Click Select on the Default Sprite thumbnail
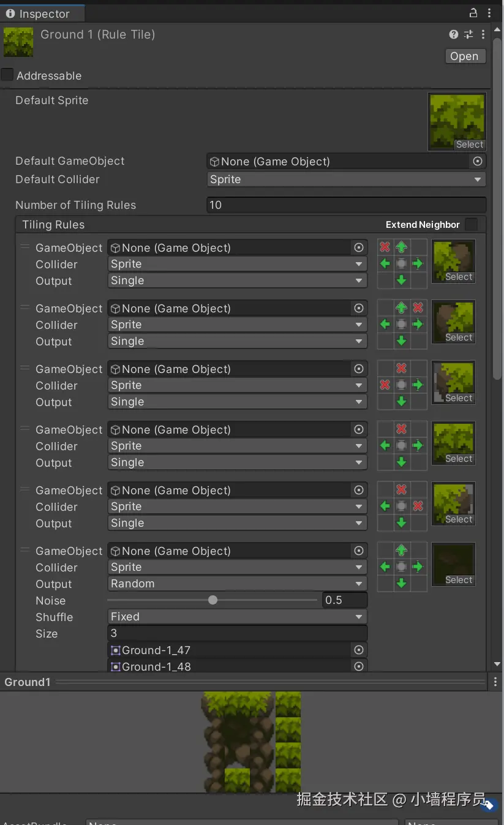The width and height of the screenshot is (504, 825). pos(470,145)
